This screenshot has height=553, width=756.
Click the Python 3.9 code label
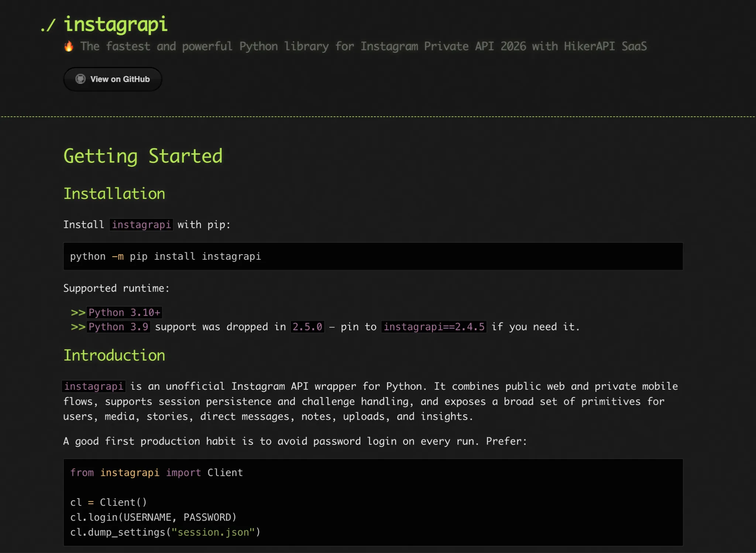tap(118, 327)
